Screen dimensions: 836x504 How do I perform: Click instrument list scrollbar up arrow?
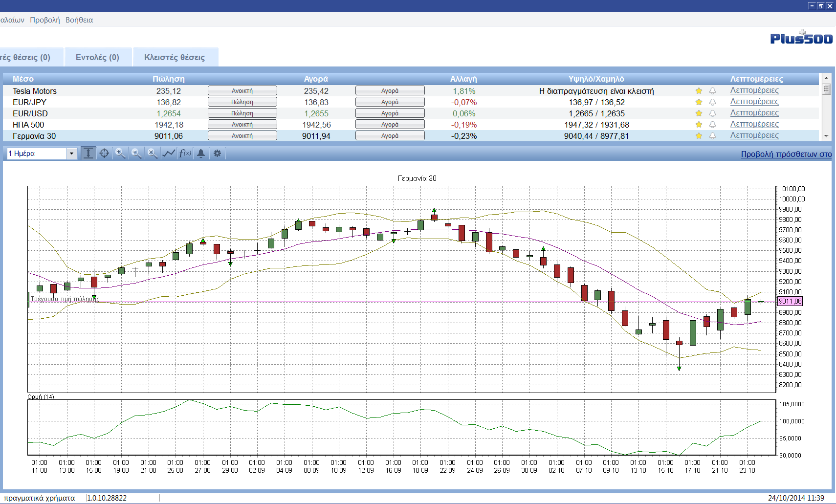coord(826,78)
